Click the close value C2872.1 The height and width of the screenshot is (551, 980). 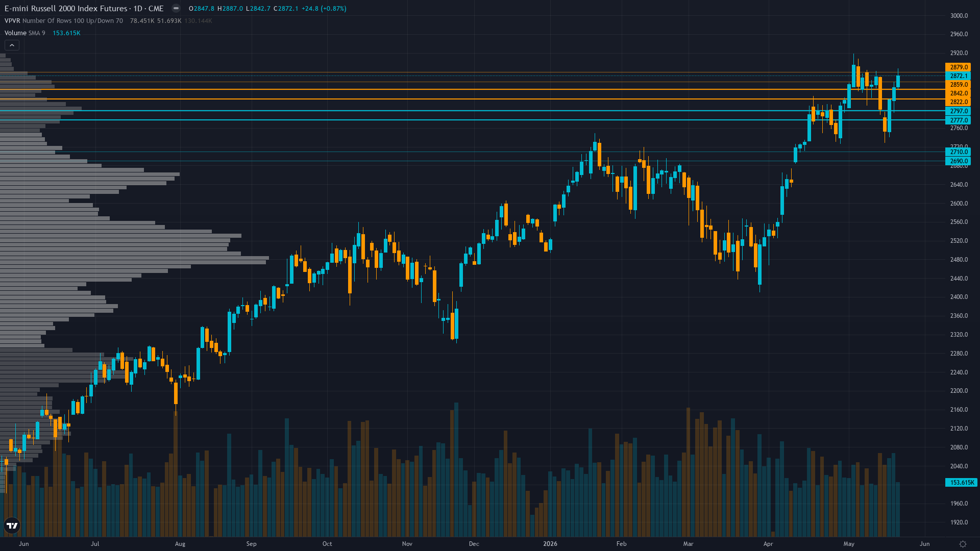pyautogui.click(x=286, y=9)
